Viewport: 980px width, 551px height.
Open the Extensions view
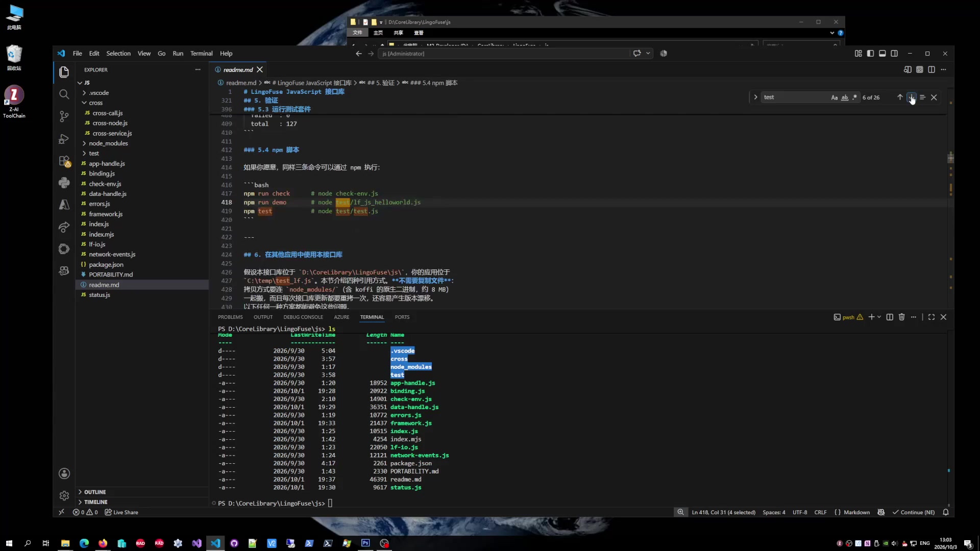pyautogui.click(x=64, y=161)
